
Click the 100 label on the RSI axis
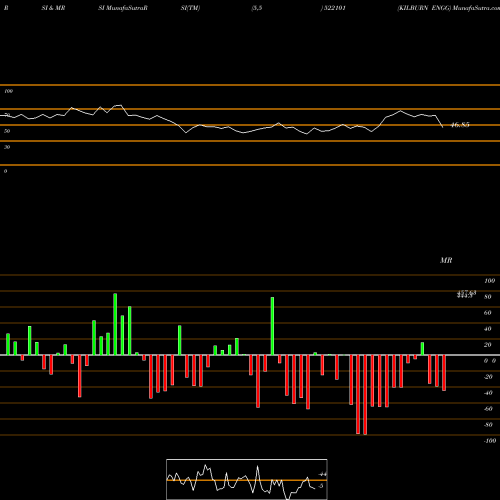(x=9, y=91)
